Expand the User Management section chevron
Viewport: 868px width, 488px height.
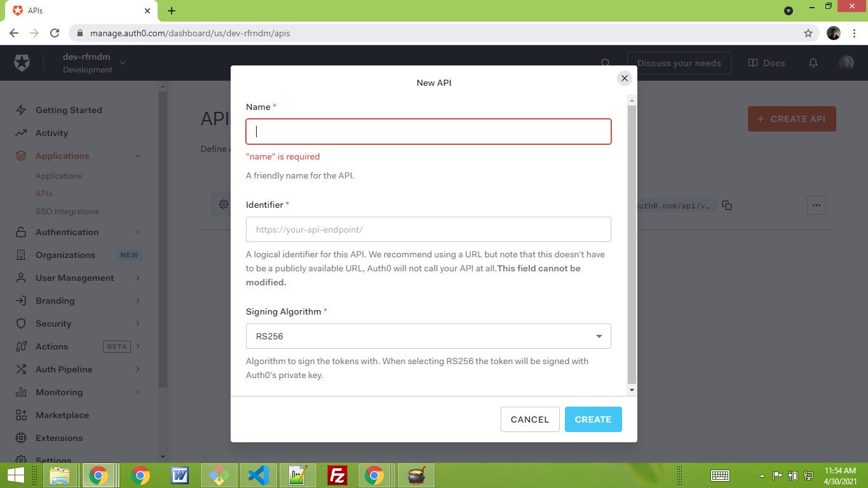pos(138,278)
